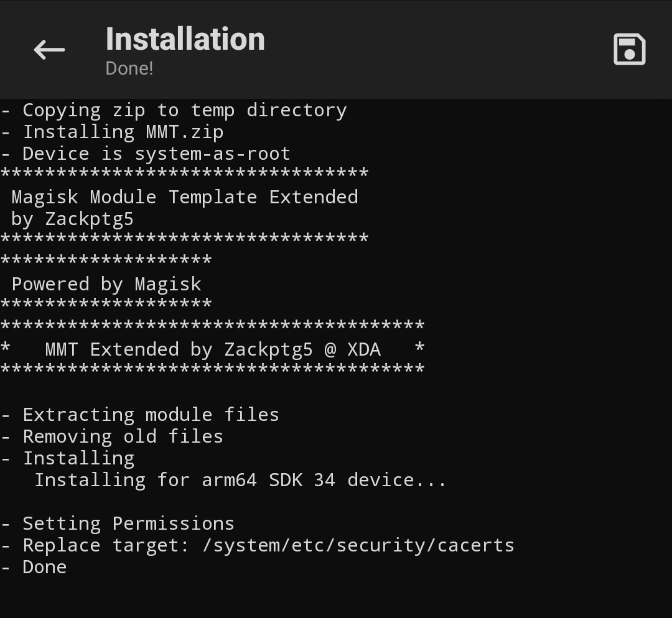Screen dimensions: 672x618
Task: Click 'Installing for arm64 SDK 34 device...' line
Action: pyautogui.click(x=240, y=480)
